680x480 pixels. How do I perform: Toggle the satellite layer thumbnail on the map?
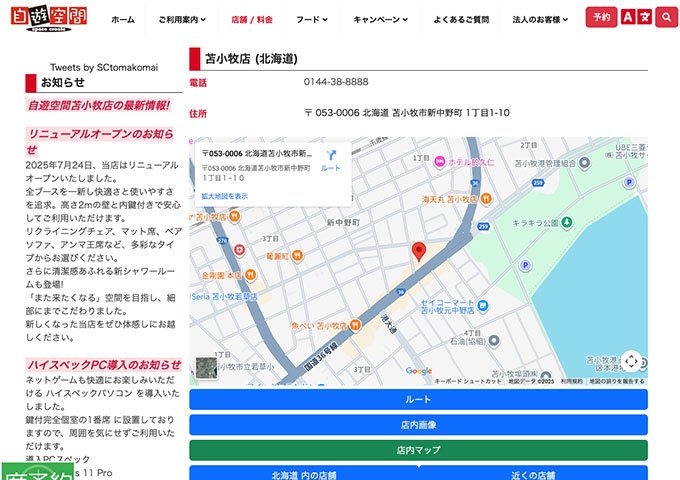tap(206, 368)
